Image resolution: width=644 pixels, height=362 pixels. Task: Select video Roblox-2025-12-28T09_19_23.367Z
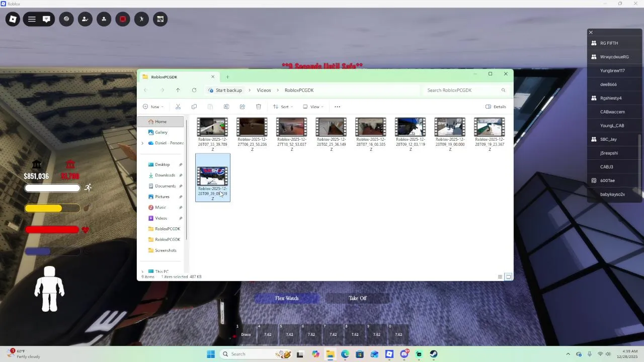[x=489, y=134]
